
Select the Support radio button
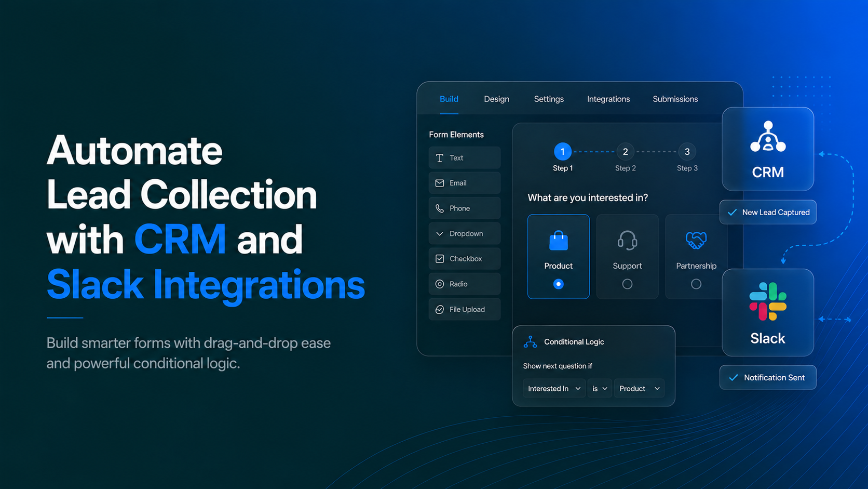pyautogui.click(x=627, y=284)
